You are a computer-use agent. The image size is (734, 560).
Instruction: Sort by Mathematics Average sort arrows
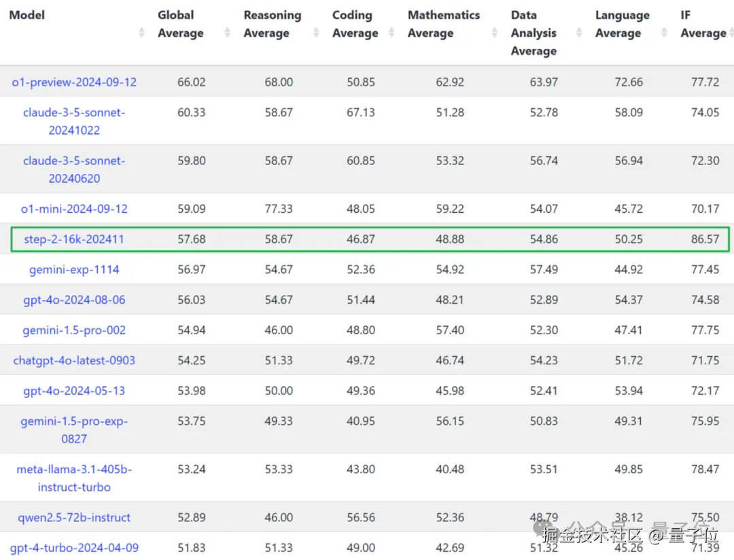tap(494, 33)
